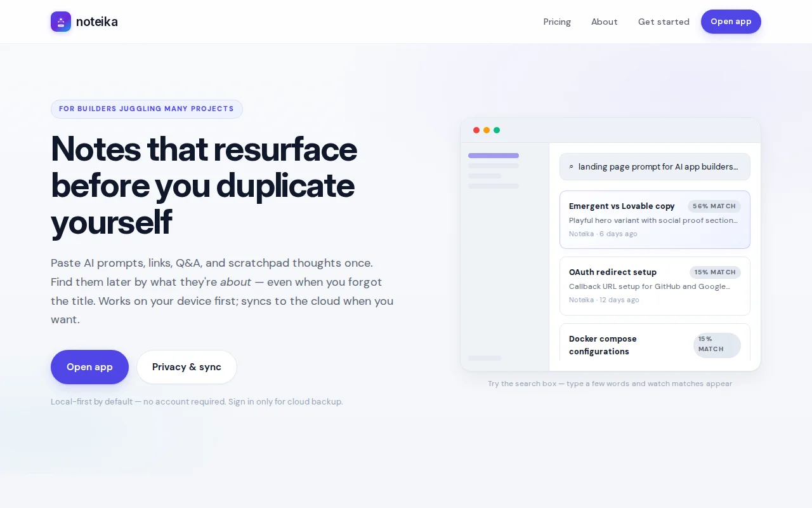The width and height of the screenshot is (812, 508).
Task: Go to the About page
Action: click(x=605, y=22)
